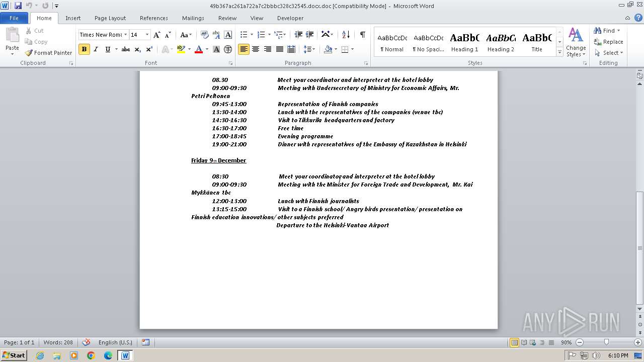The height and width of the screenshot is (362, 644).
Task: Click the Increase Indent icon
Action: (x=310, y=35)
